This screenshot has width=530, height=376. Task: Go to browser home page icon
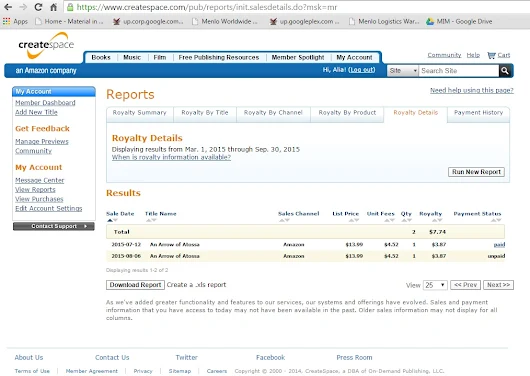[53, 7]
